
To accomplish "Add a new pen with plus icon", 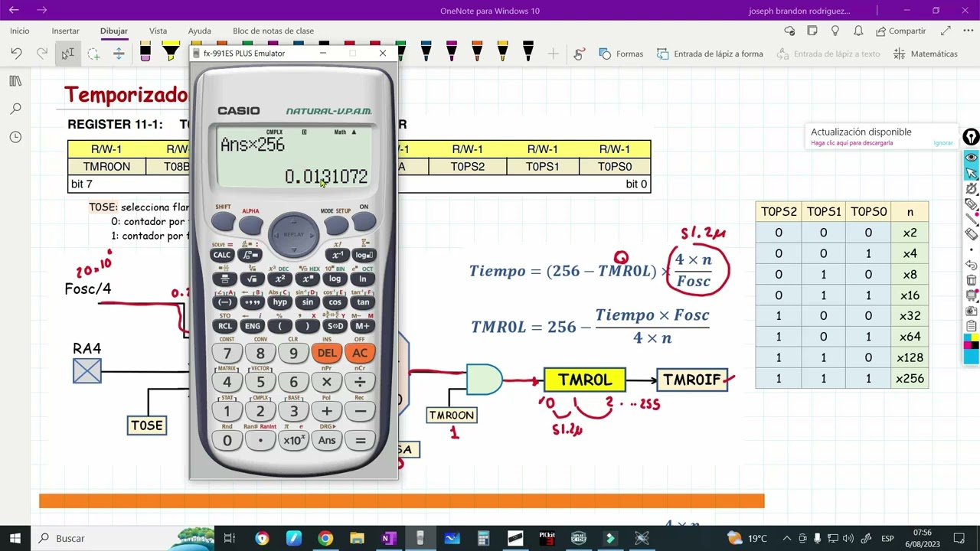I will coord(554,54).
